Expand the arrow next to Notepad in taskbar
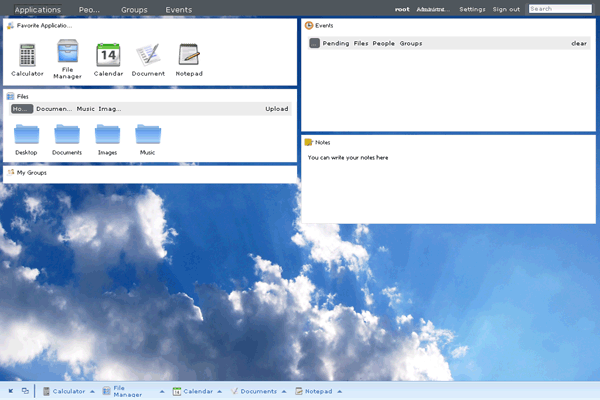Image resolution: width=600 pixels, height=400 pixels. coord(339,391)
